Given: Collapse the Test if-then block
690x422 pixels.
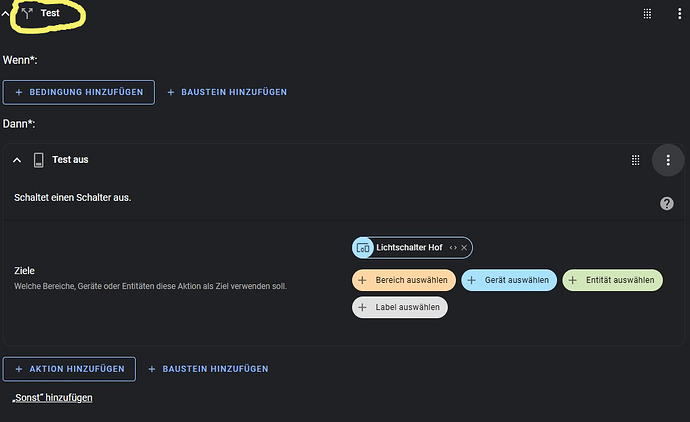Looking at the screenshot, I should [5, 14].
